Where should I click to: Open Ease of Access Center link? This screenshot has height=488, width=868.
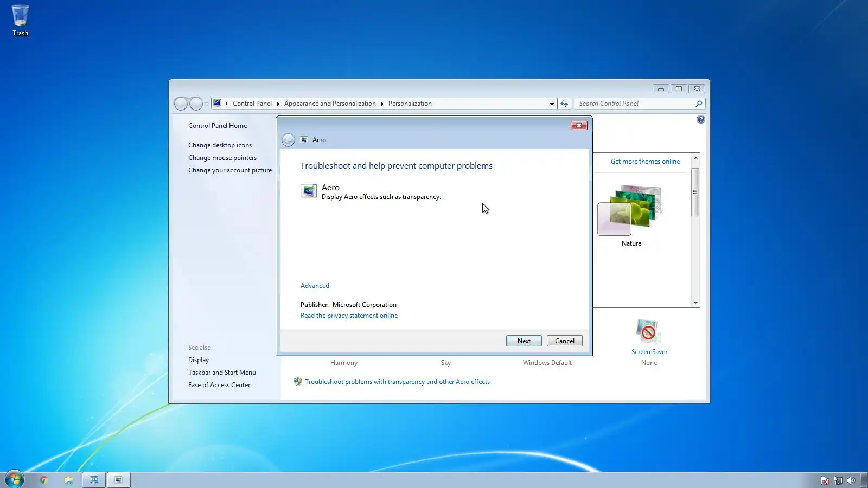(219, 385)
